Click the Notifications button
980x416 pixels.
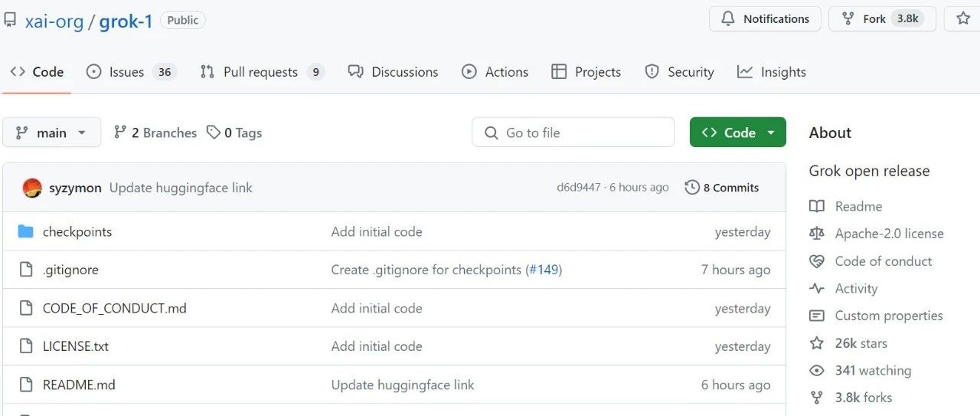pos(765,19)
